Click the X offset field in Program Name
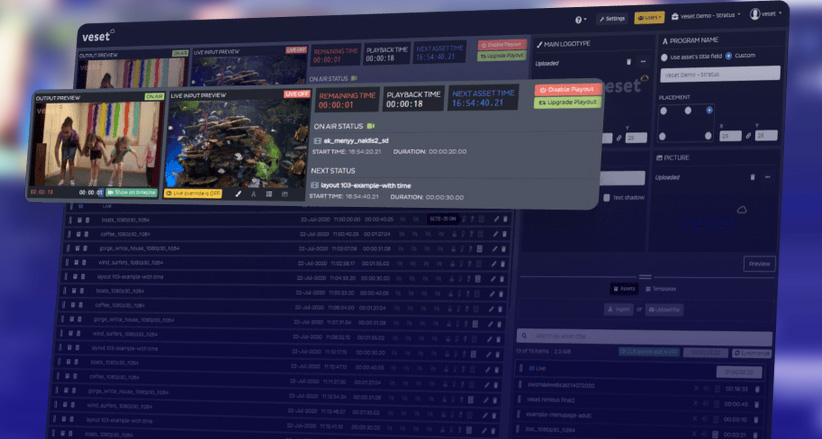The image size is (822, 439). coord(730,136)
